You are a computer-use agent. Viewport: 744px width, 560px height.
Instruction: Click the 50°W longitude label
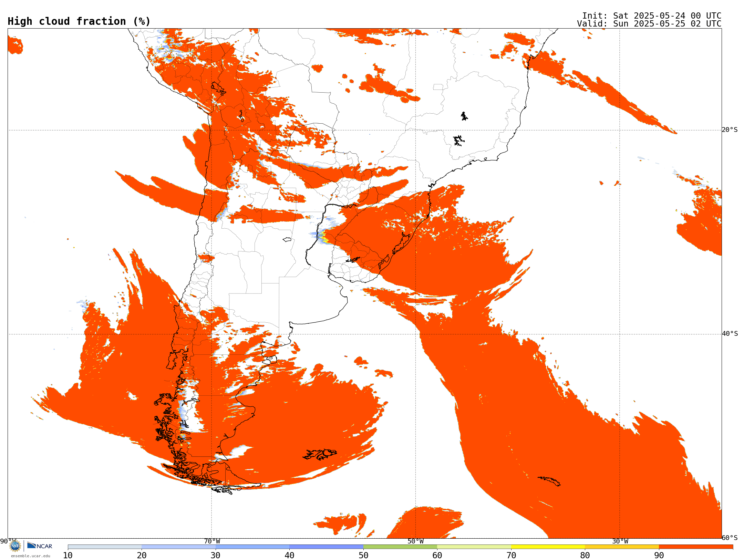click(x=416, y=541)
